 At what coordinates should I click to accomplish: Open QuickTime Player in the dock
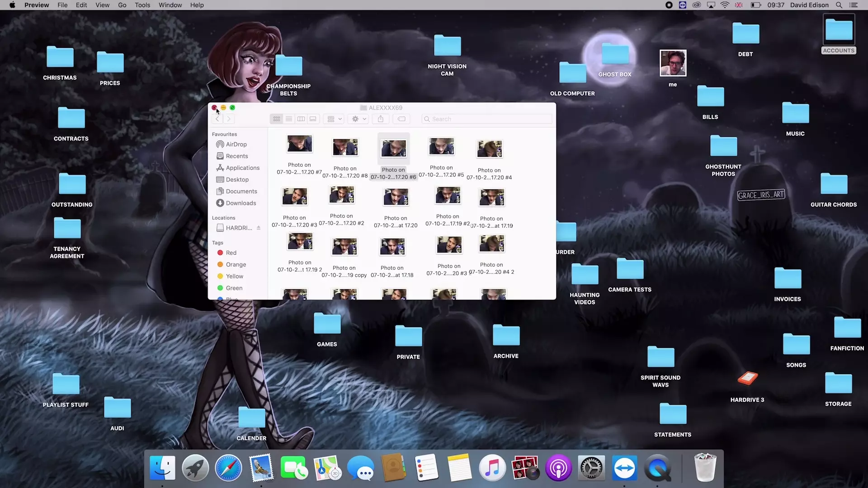(657, 468)
